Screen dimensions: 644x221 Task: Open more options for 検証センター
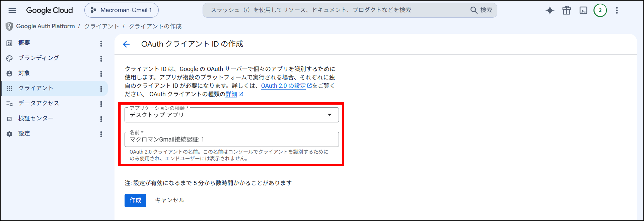101,119
